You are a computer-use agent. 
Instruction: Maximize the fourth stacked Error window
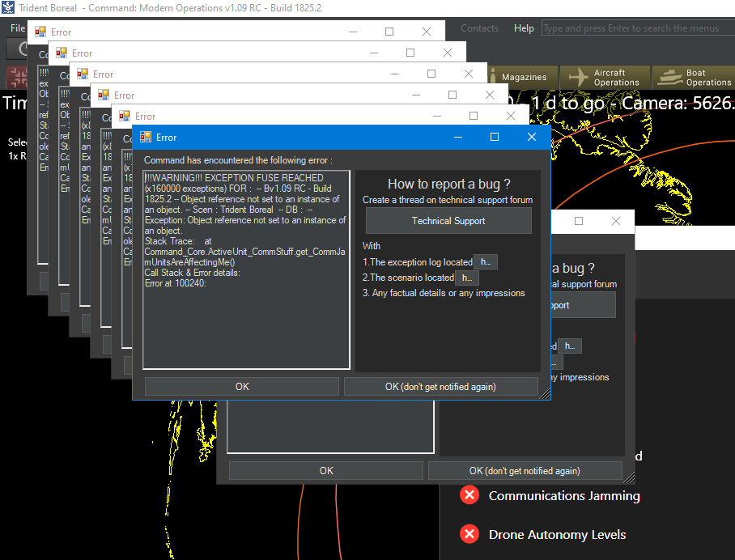(x=452, y=95)
